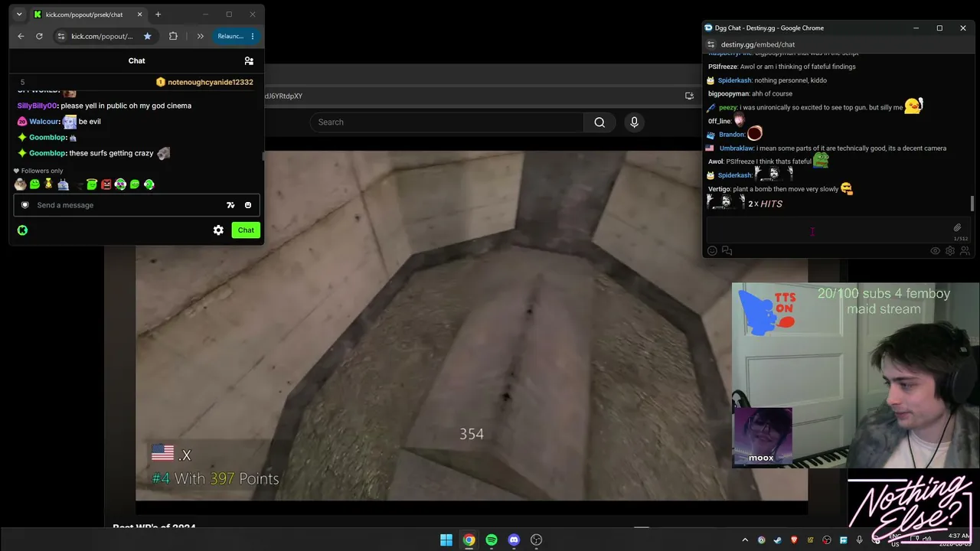This screenshot has height=551, width=980.
Task: Click the Brave icon in system tray
Action: 794,540
